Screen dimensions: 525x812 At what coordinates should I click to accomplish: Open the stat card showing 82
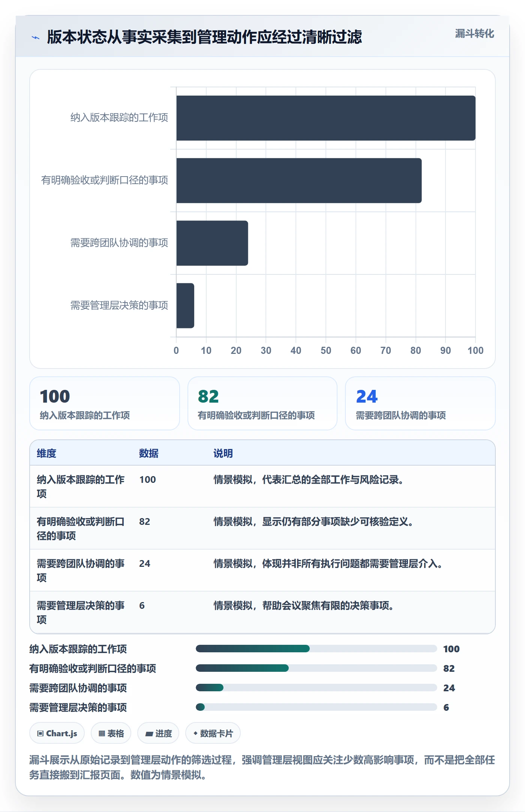(x=262, y=403)
